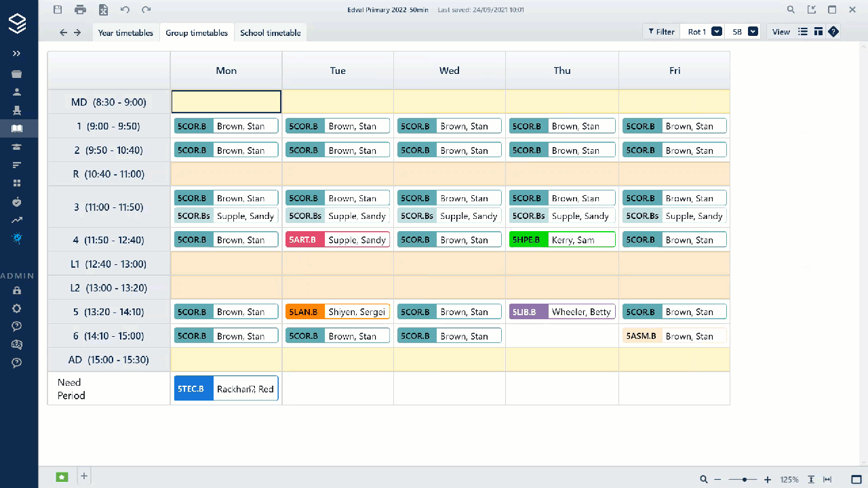
Task: Toggle the layout view icon beside the list icon
Action: pyautogui.click(x=817, y=31)
